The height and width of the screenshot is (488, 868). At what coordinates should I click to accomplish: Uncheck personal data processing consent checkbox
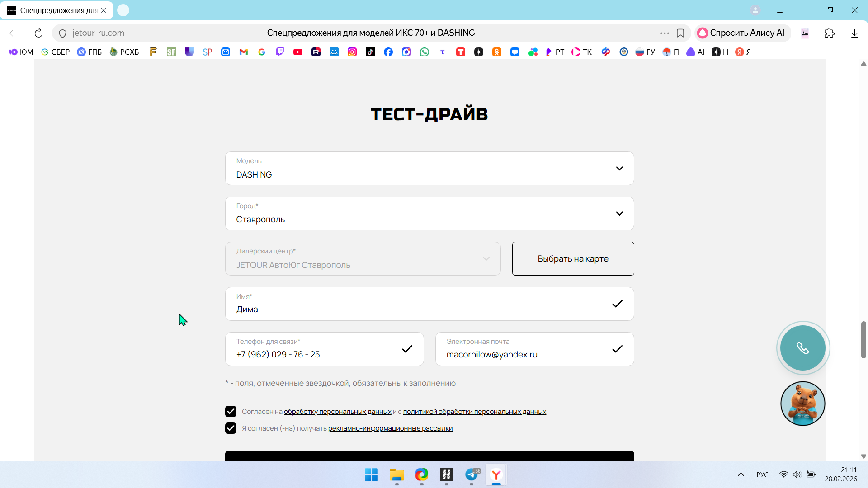point(231,411)
